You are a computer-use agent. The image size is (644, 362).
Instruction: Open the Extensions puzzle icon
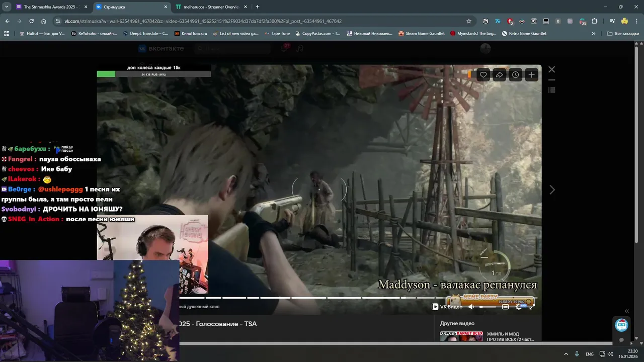pos(595,21)
